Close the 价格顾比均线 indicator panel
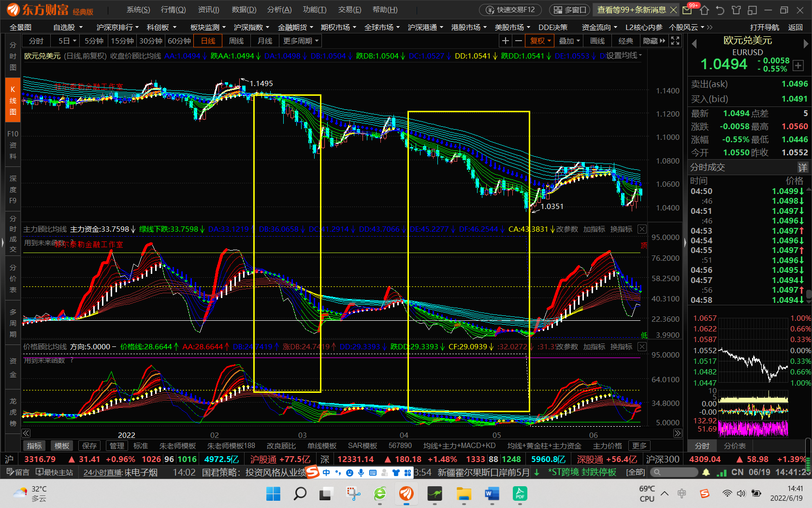 (642, 346)
